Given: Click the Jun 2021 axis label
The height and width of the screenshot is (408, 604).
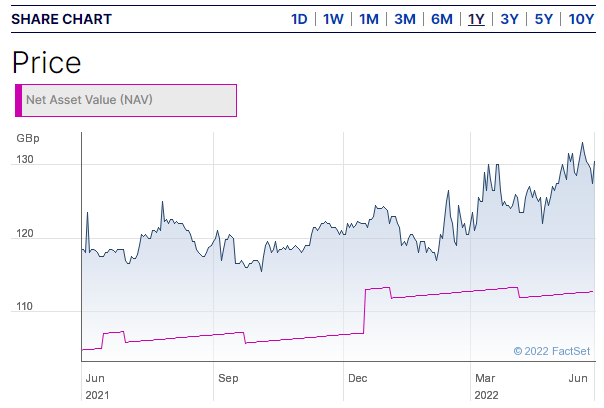Looking at the screenshot, I should click(96, 385).
